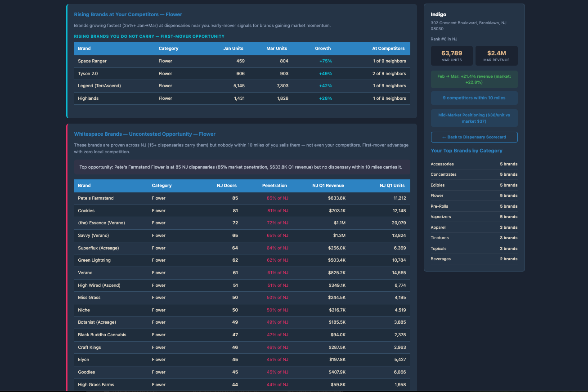Select the $2.4M Mar Revenue stat card
This screenshot has width=588, height=392.
click(x=497, y=56)
